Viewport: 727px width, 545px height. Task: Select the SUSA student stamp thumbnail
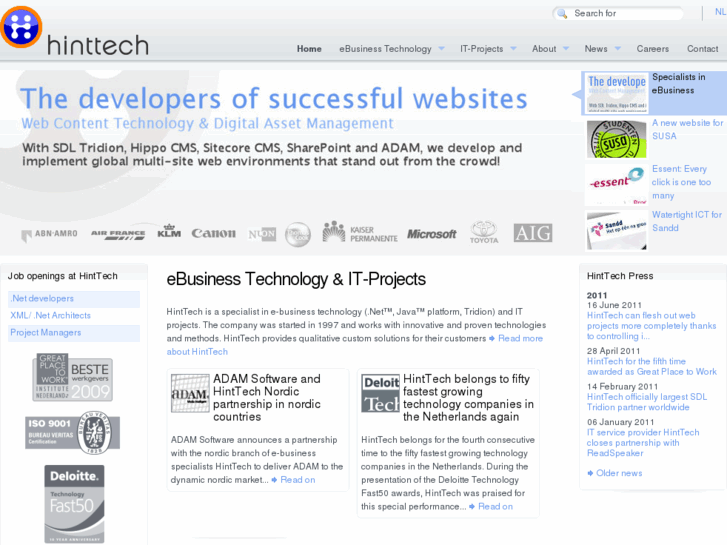[x=617, y=139]
